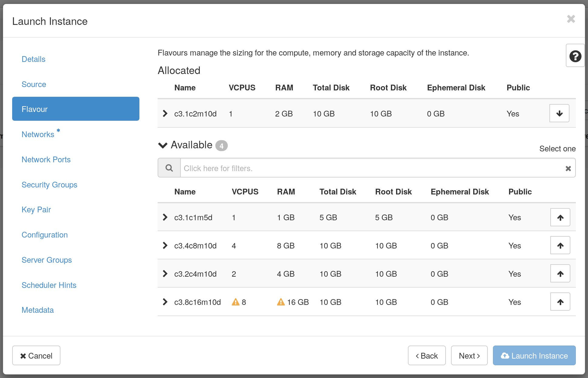The image size is (588, 378).
Task: Click the Allocated section heading
Action: [179, 70]
